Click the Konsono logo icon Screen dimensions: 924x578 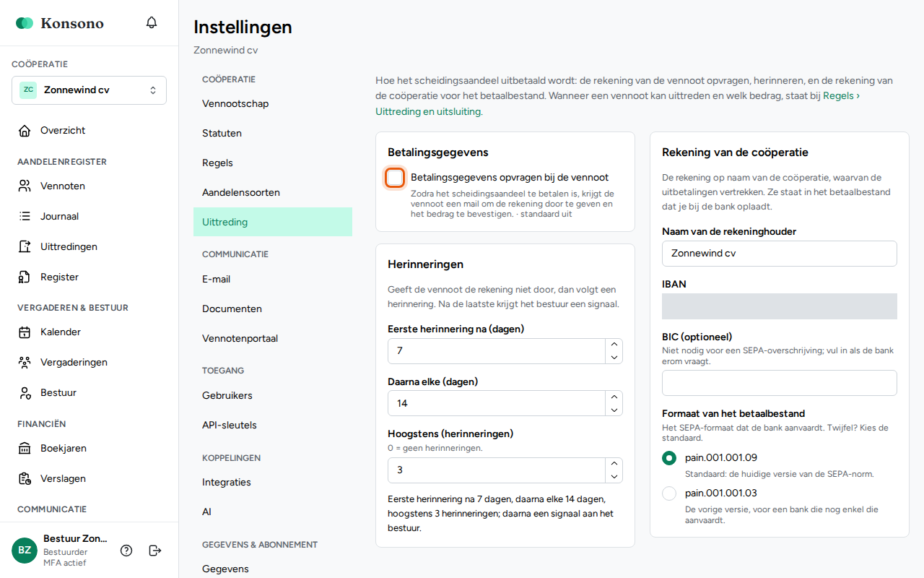[25, 23]
